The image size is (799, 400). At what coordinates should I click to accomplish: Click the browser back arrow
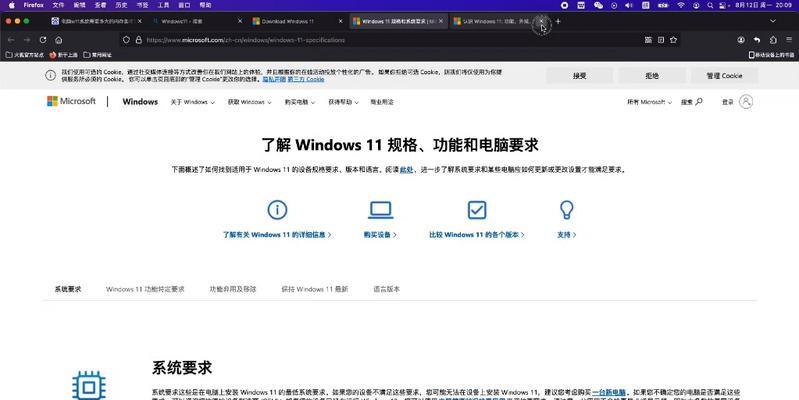click(11, 40)
